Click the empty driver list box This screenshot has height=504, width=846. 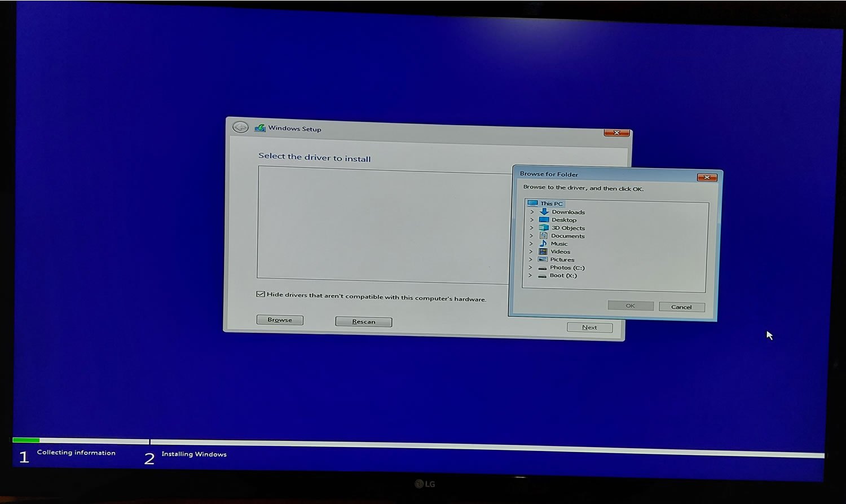click(x=384, y=224)
